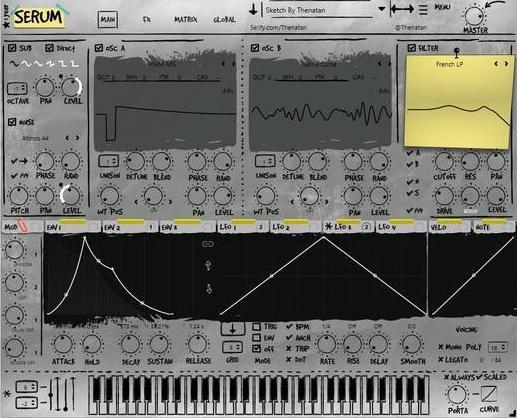Click the portamento Curve shape icon
This screenshot has width=517, height=418.
click(x=489, y=394)
